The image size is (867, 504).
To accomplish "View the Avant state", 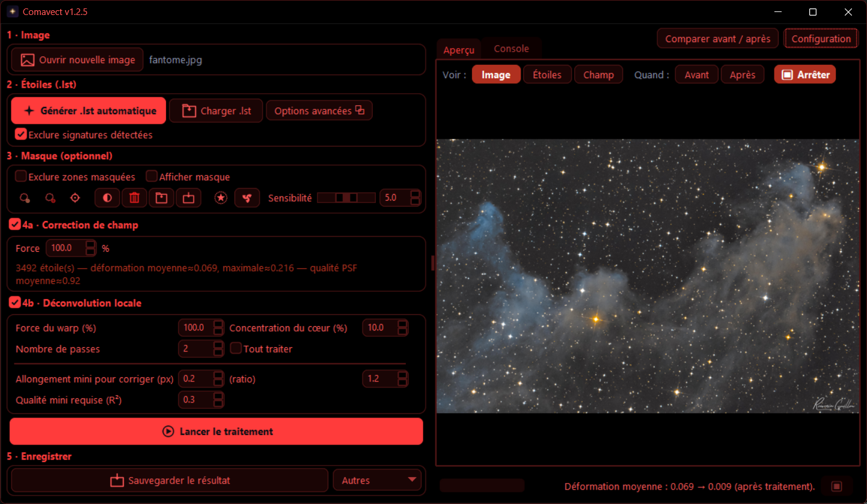I will [x=697, y=74].
